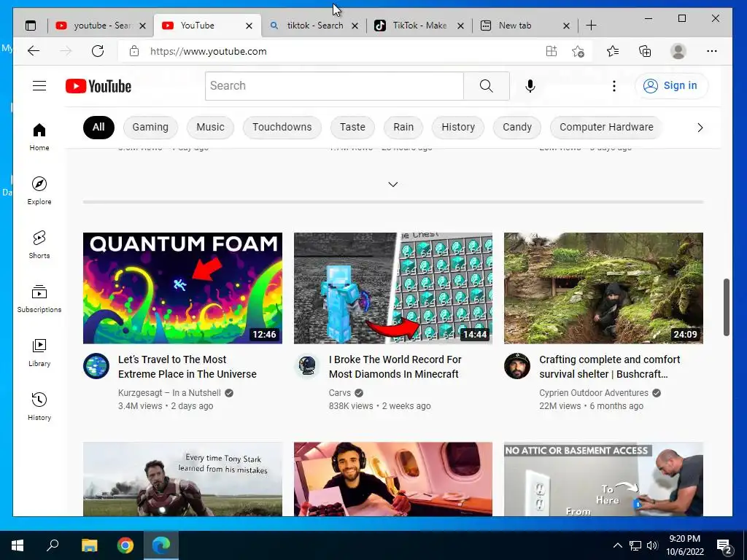
Task: Click the YouTube Search input field
Action: [334, 86]
